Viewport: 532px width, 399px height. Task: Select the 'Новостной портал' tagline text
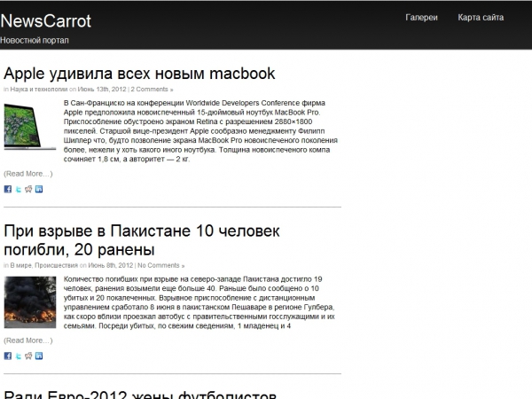35,41
